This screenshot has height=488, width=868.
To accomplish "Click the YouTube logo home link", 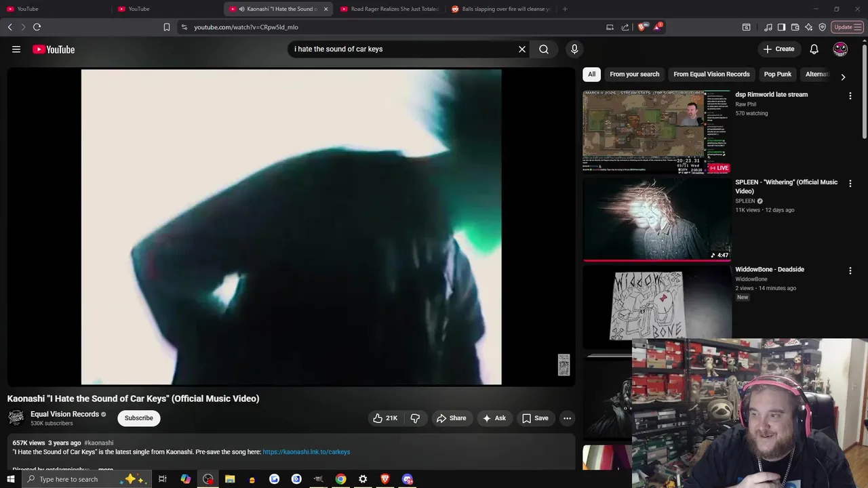I will 54,49.
